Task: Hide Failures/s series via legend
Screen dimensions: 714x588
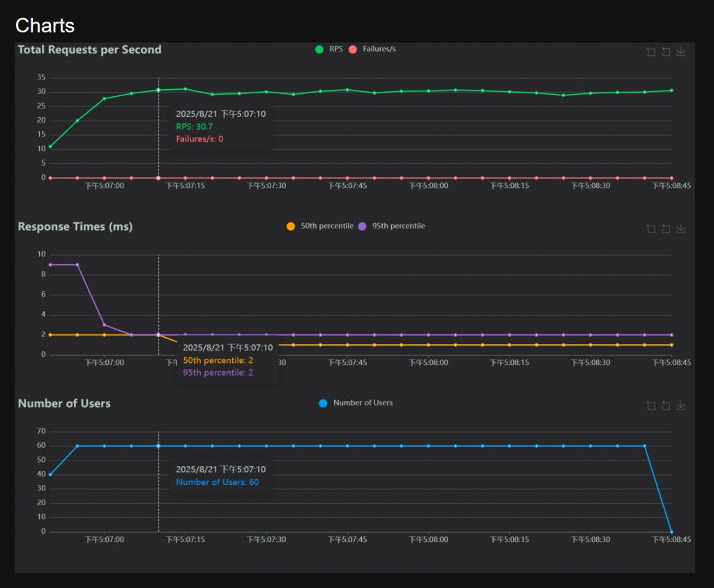Action: 379,49
